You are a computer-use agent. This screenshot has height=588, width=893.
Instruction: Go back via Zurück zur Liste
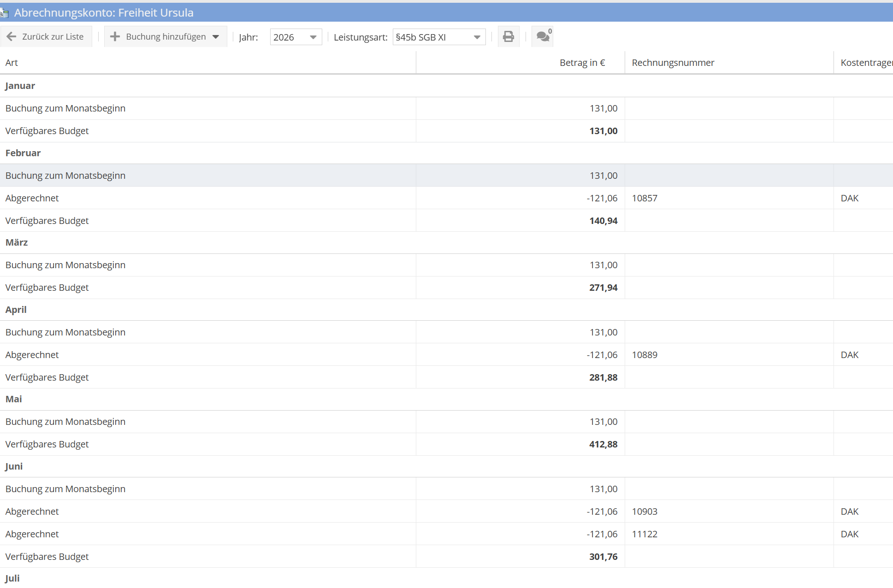46,36
